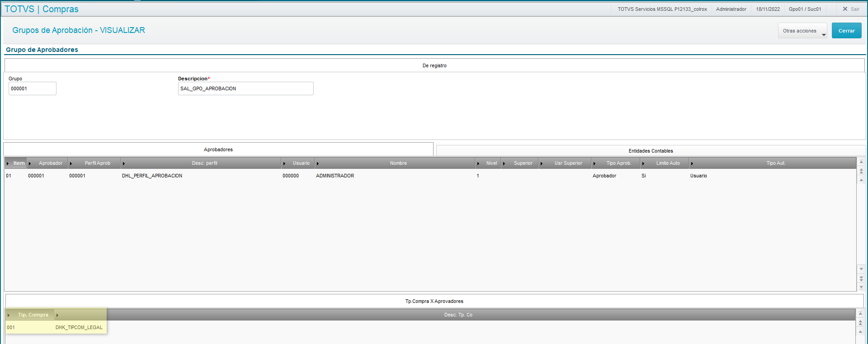Move down one row in Aprobadores grid

pyautogui.click(x=861, y=269)
